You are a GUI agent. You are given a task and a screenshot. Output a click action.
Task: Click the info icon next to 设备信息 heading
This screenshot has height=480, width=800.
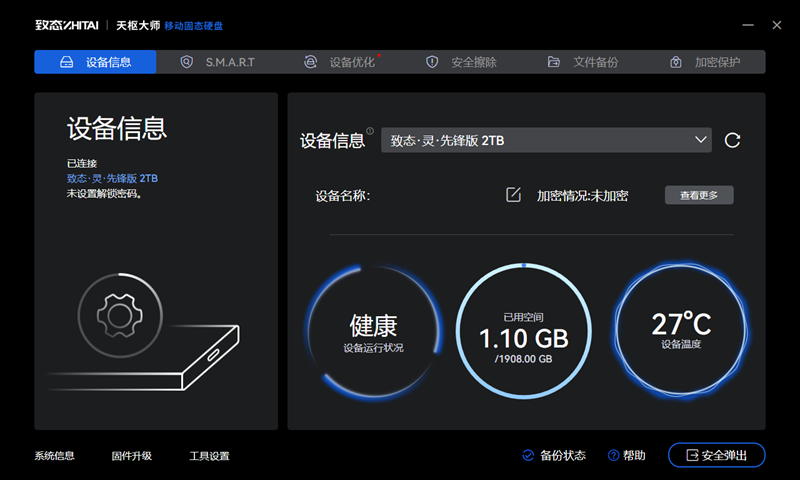point(370,131)
